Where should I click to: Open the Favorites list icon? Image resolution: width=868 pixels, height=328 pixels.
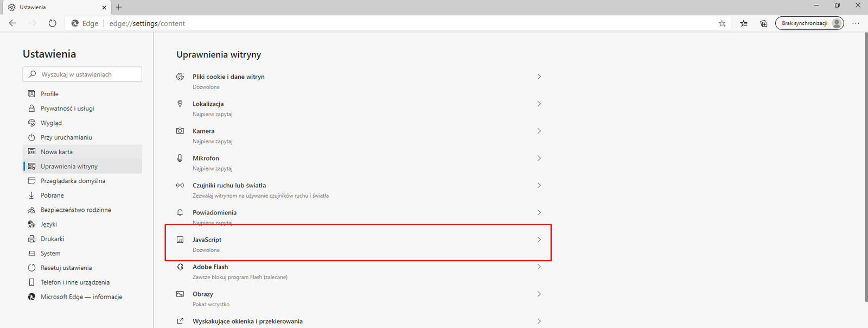[744, 23]
